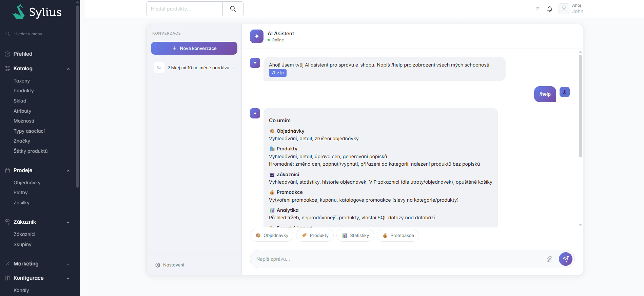This screenshot has width=644, height=296.
Task: Open Produkty in the Katalog menu
Action: coord(24,91)
